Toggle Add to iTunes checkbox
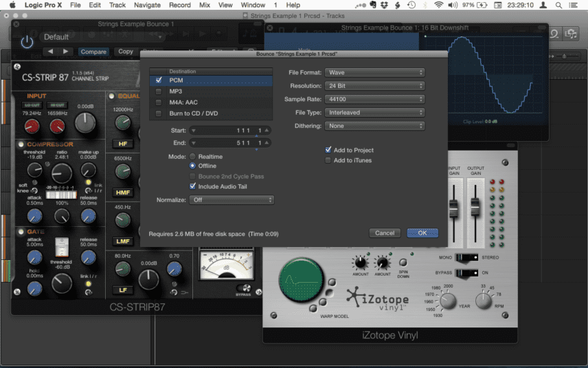588x368 pixels. click(328, 160)
